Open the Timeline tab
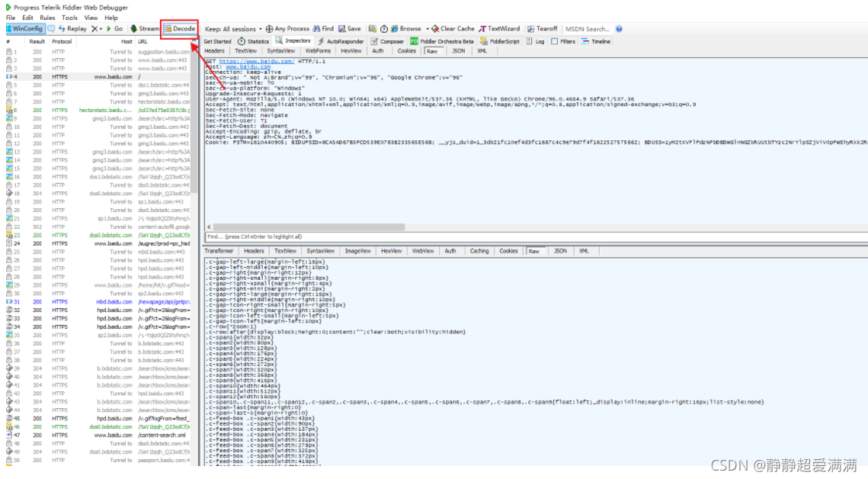 [x=596, y=41]
